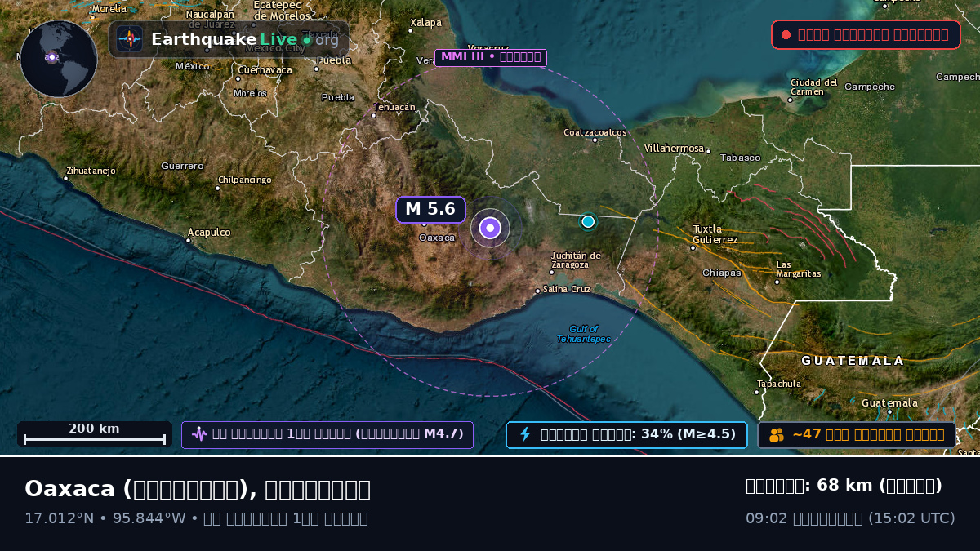Click the Juchitán de Zaragoza label
This screenshot has width=980, height=551.
click(x=576, y=260)
